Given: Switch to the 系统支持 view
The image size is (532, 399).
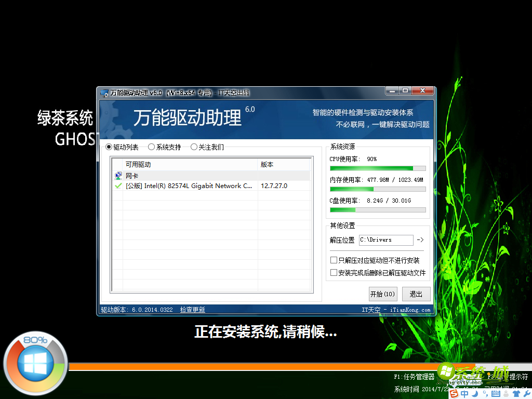Looking at the screenshot, I should [151, 147].
